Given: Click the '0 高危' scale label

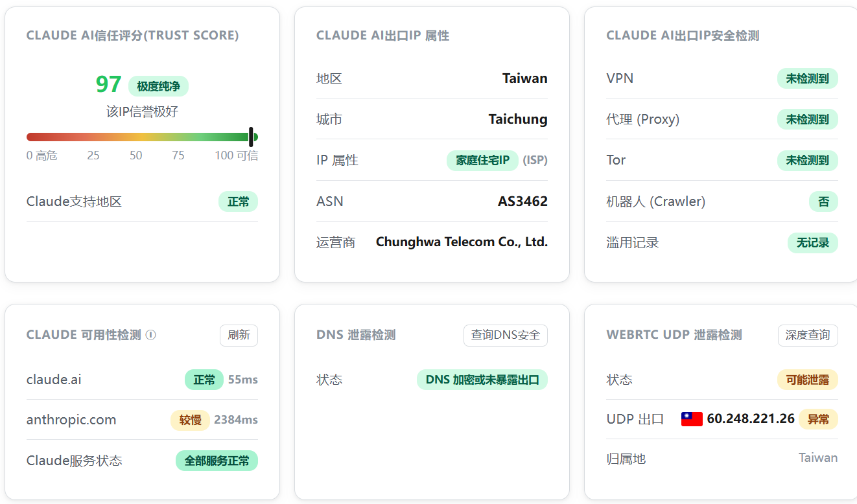Looking at the screenshot, I should (x=42, y=155).
